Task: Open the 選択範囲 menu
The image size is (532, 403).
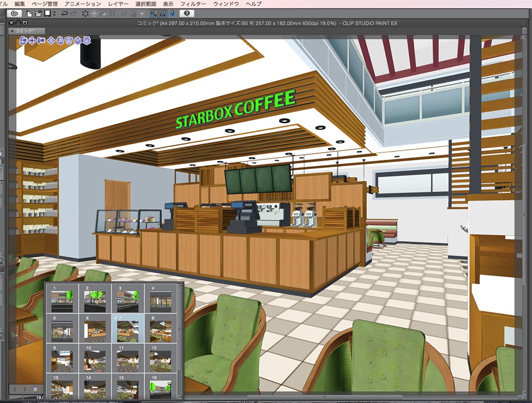Action: (x=146, y=4)
